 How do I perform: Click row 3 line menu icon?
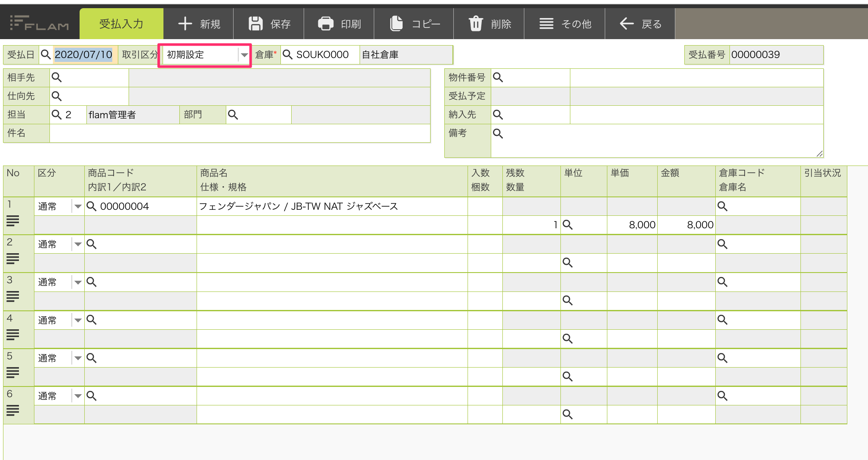[13, 297]
